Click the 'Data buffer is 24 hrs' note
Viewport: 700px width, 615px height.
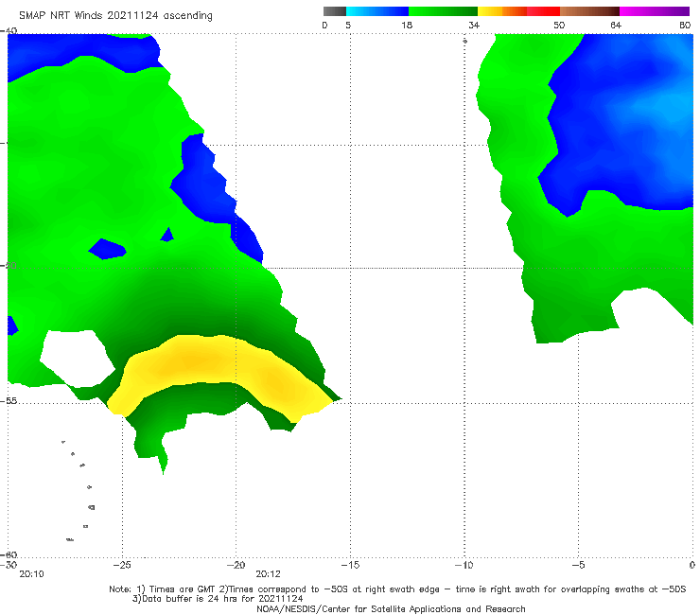[218, 599]
